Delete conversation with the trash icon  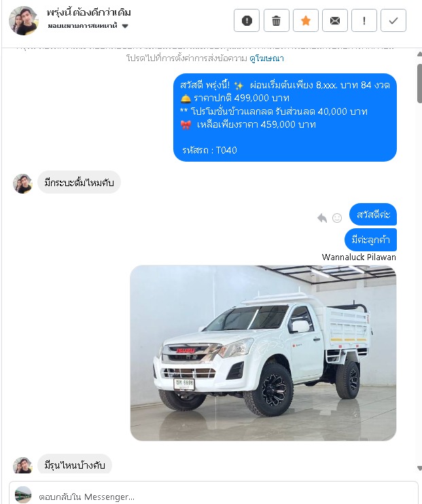pos(277,20)
